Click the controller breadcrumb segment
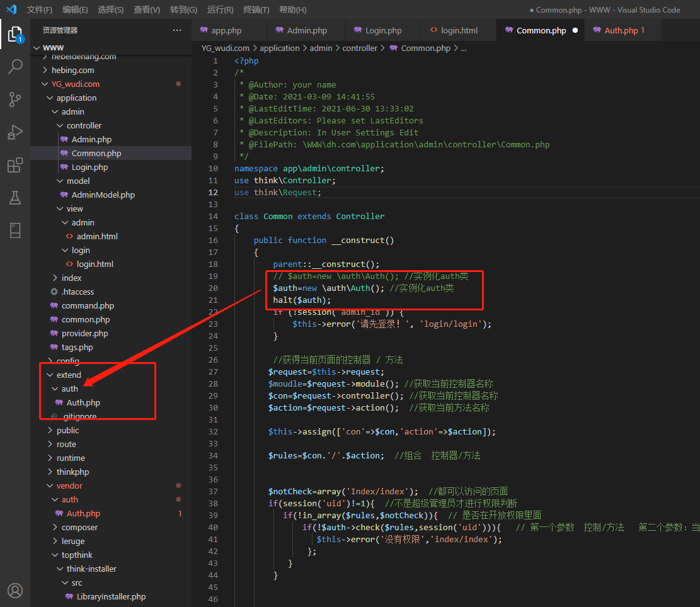This screenshot has width=700, height=607. 360,48
